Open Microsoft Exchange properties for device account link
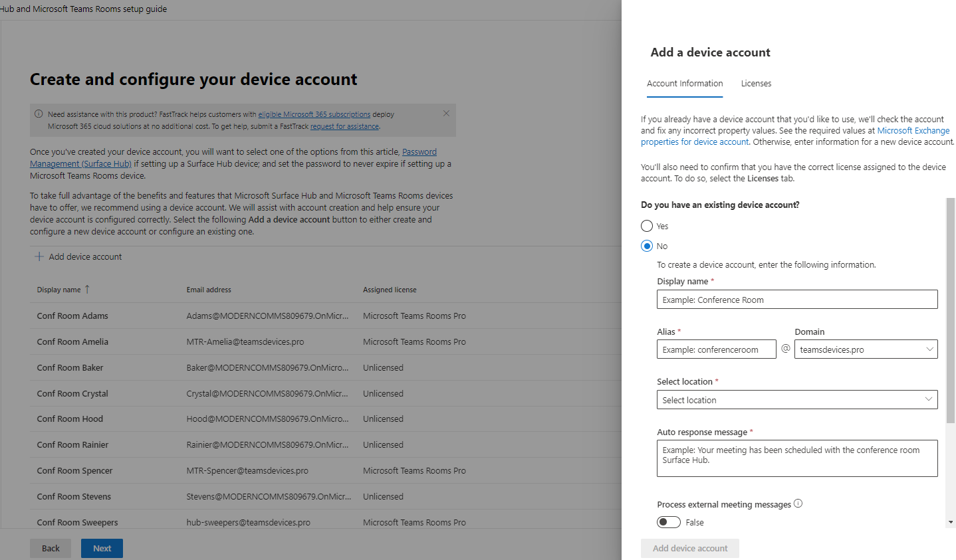The image size is (956, 560). coord(913,131)
